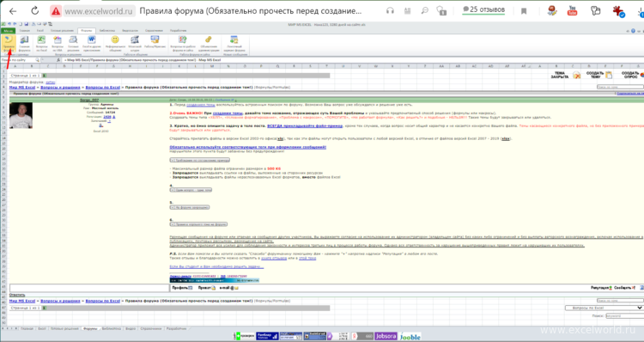
Task: Open the Мозговой штурм ribbon icon
Action: (135, 44)
